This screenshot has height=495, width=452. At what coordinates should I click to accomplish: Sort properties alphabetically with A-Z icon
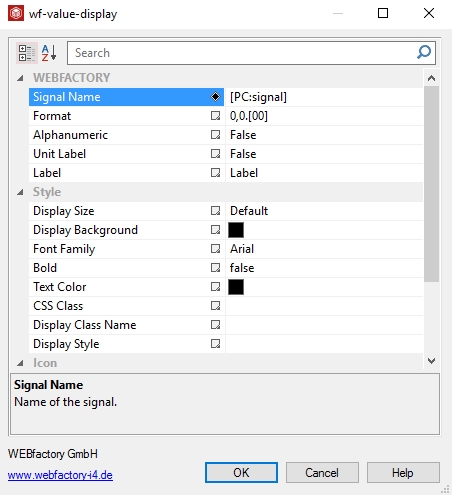coord(49,53)
